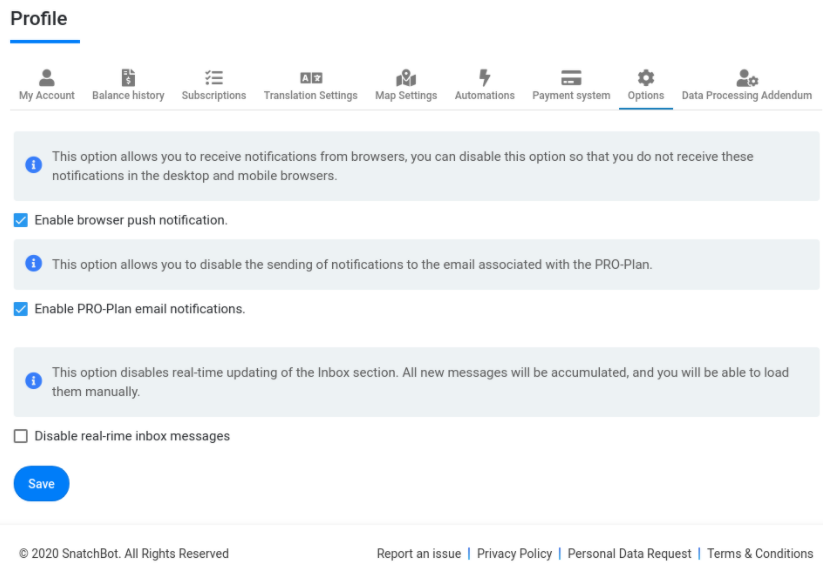Open the My Account tab label
823x566 pixels.
47,96
